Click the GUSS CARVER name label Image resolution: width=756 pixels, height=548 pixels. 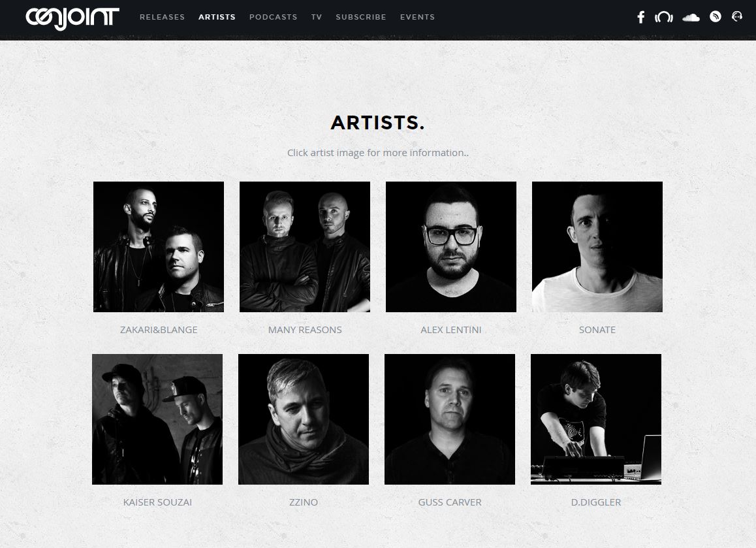tap(450, 502)
